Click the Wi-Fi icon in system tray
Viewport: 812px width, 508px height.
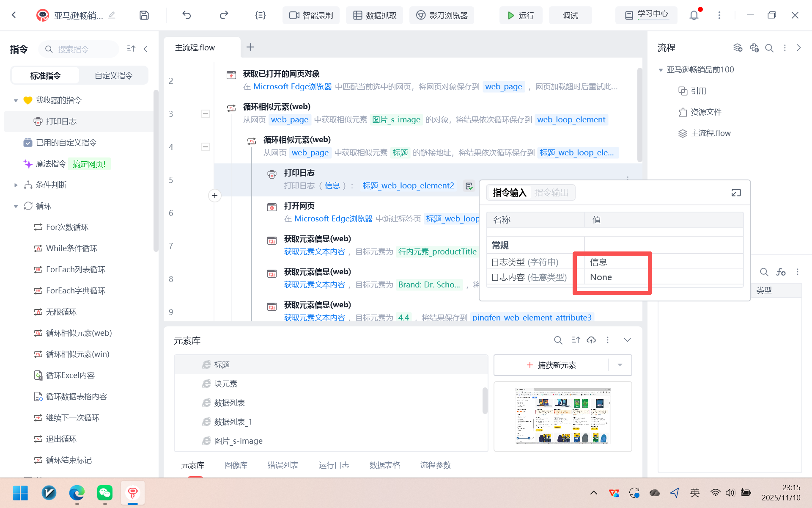[x=715, y=492]
